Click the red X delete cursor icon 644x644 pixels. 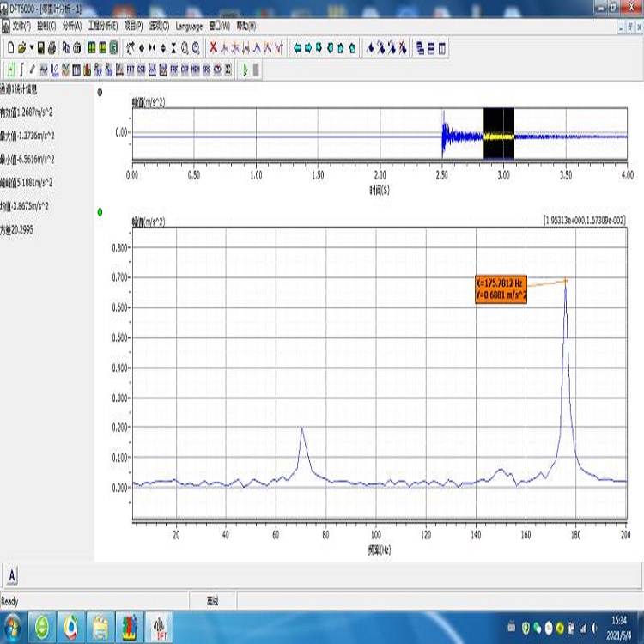(x=214, y=48)
